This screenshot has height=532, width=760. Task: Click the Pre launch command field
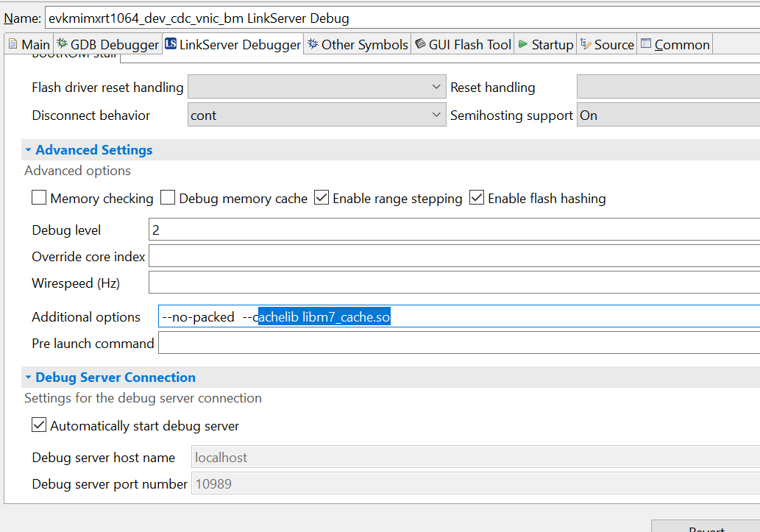point(458,344)
